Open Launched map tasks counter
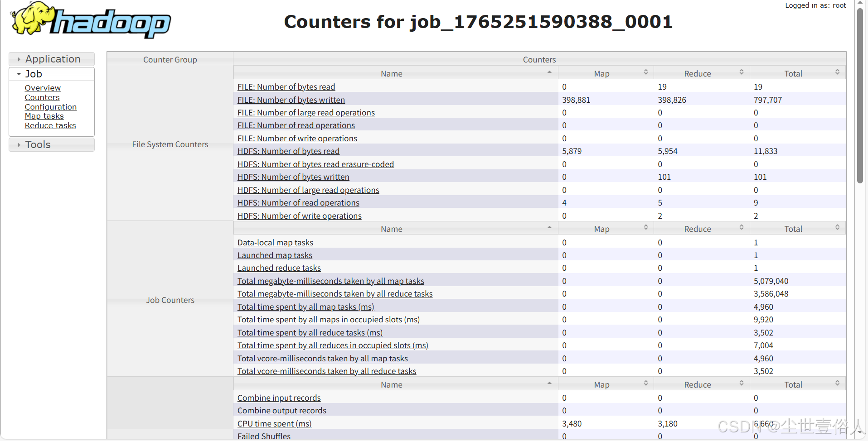This screenshot has height=441, width=868. pyautogui.click(x=275, y=255)
